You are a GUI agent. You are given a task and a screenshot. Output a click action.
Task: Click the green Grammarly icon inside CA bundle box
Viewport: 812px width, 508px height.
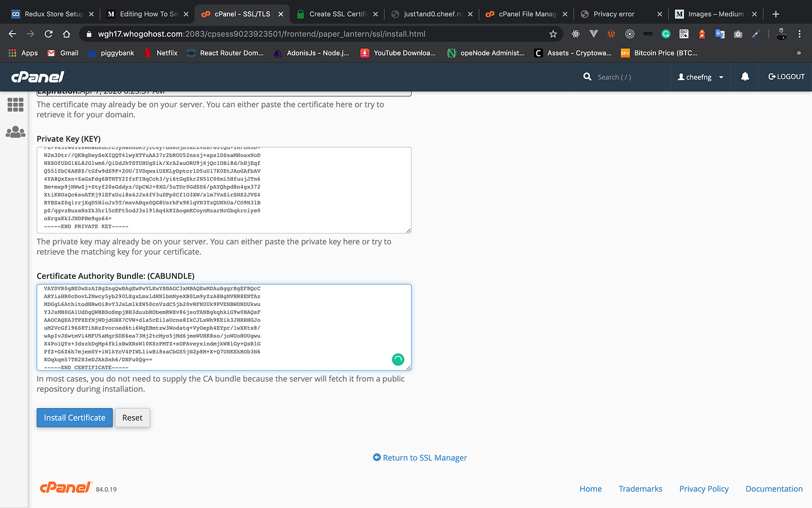398,359
